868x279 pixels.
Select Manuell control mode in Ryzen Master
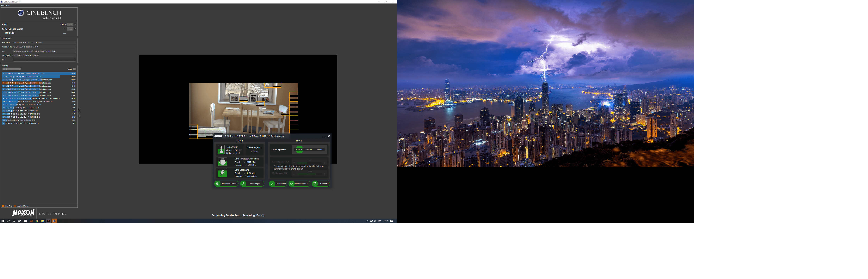click(319, 150)
